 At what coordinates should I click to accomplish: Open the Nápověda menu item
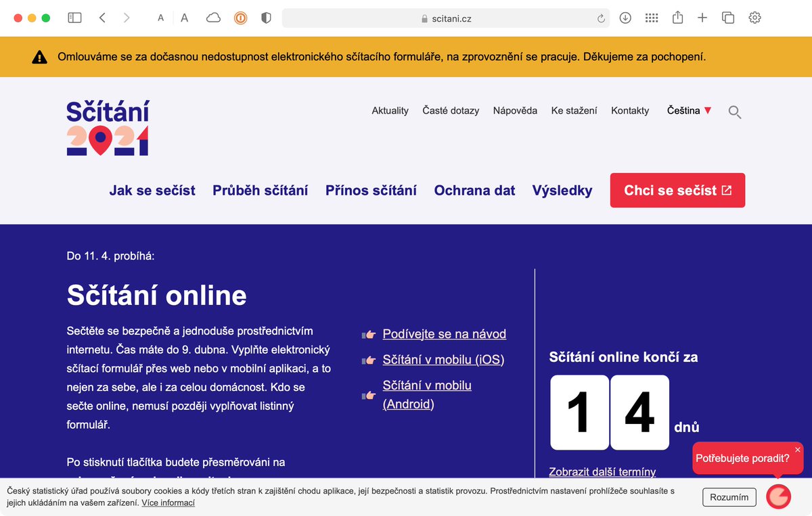tap(515, 110)
